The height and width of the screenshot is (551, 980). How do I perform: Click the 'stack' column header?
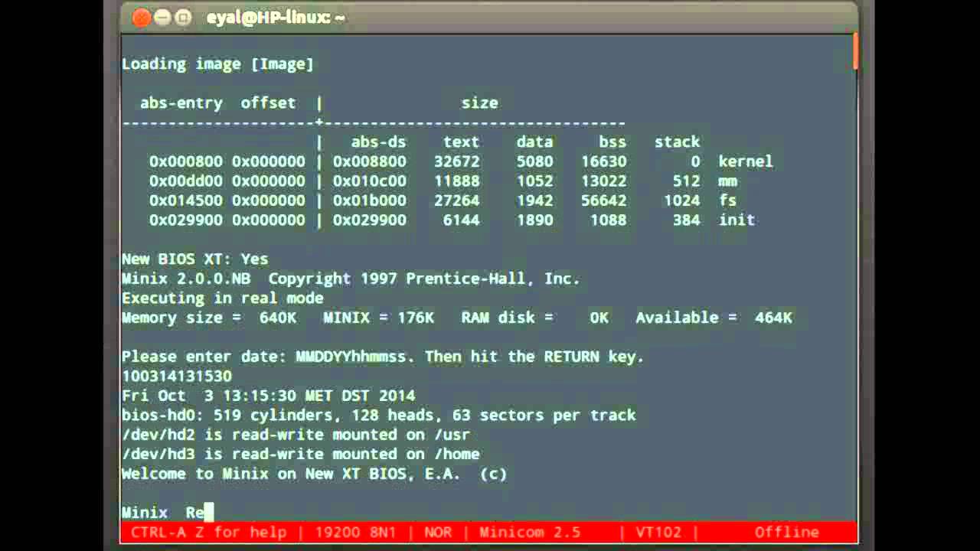coord(677,142)
